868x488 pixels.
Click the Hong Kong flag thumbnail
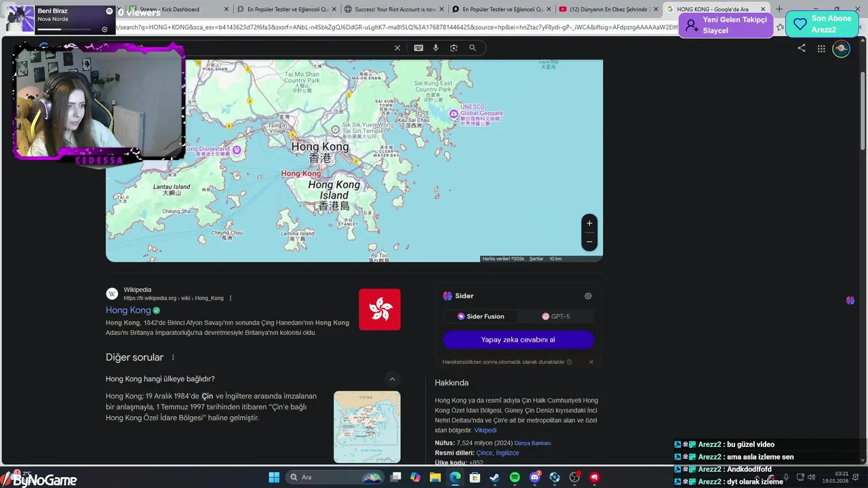tap(380, 310)
